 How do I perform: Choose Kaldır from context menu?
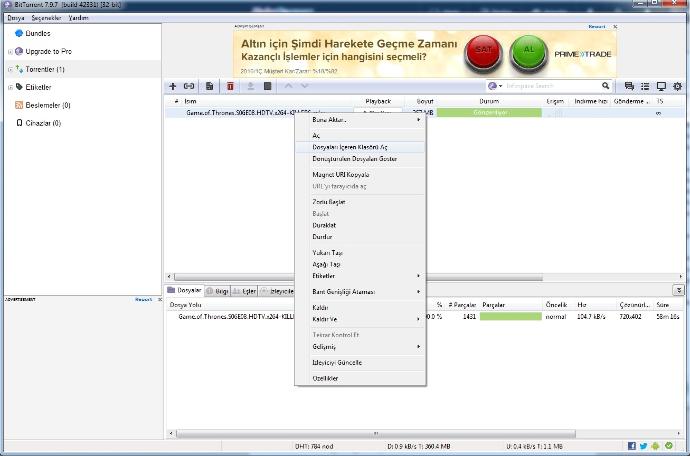[360, 308]
